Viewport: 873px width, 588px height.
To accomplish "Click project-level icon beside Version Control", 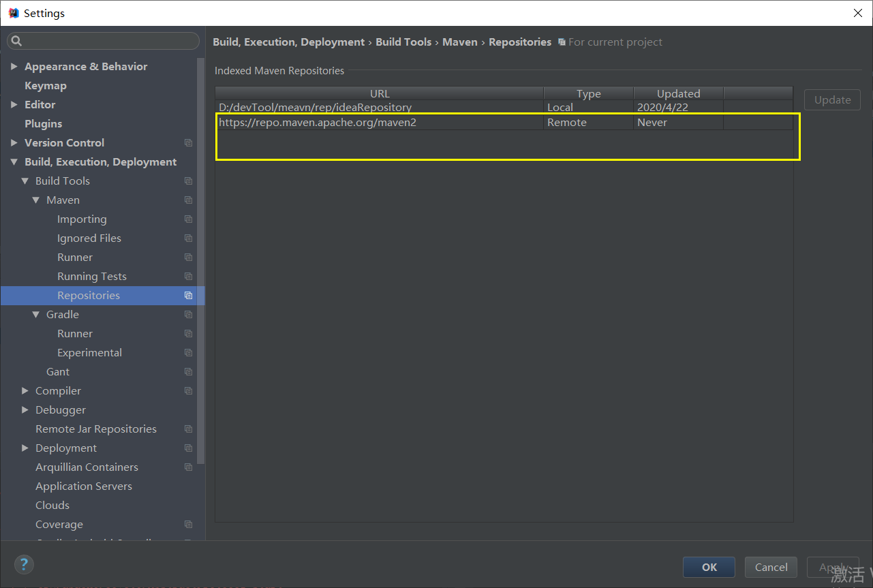I will [x=188, y=143].
